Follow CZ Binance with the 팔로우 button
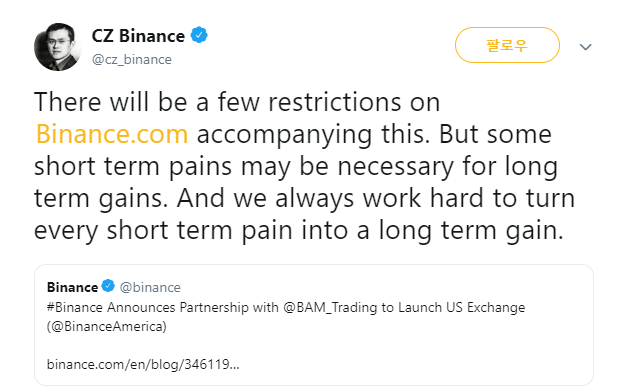 tap(507, 45)
